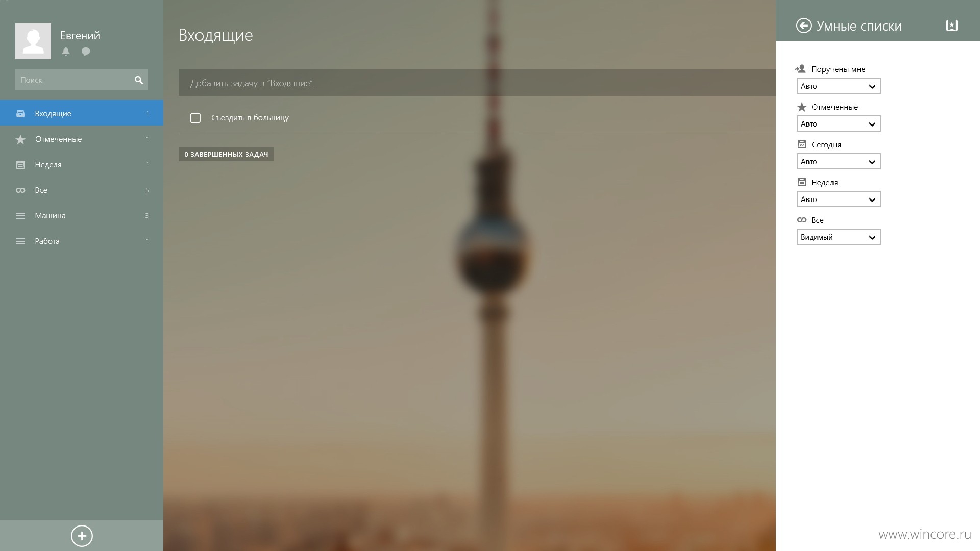The width and height of the screenshot is (980, 551).
Task: Click the user avatar picture
Action: tap(33, 41)
